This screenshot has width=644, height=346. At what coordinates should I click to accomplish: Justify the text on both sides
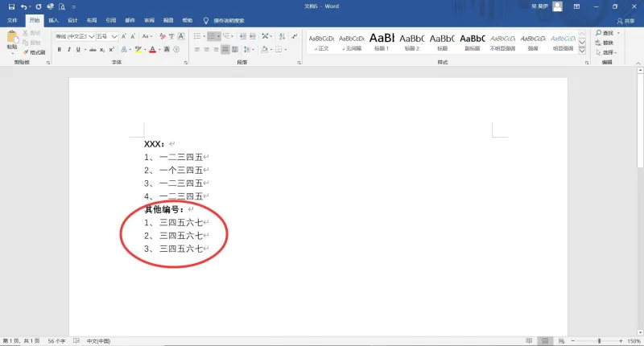(225, 50)
